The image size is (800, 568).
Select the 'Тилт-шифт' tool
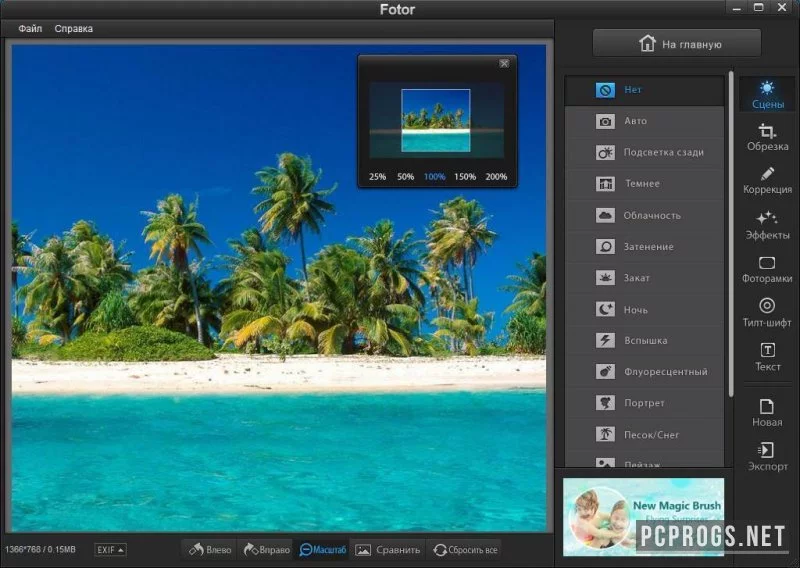point(767,313)
